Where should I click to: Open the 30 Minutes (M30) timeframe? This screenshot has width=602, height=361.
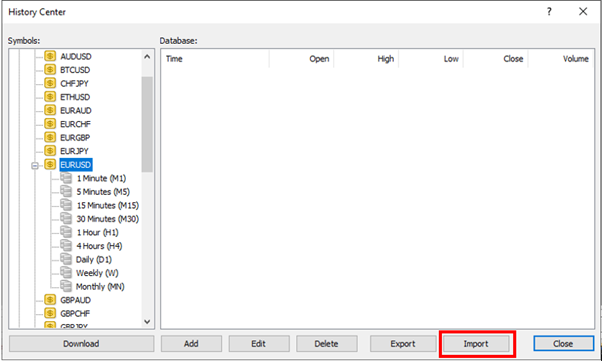coord(108,219)
